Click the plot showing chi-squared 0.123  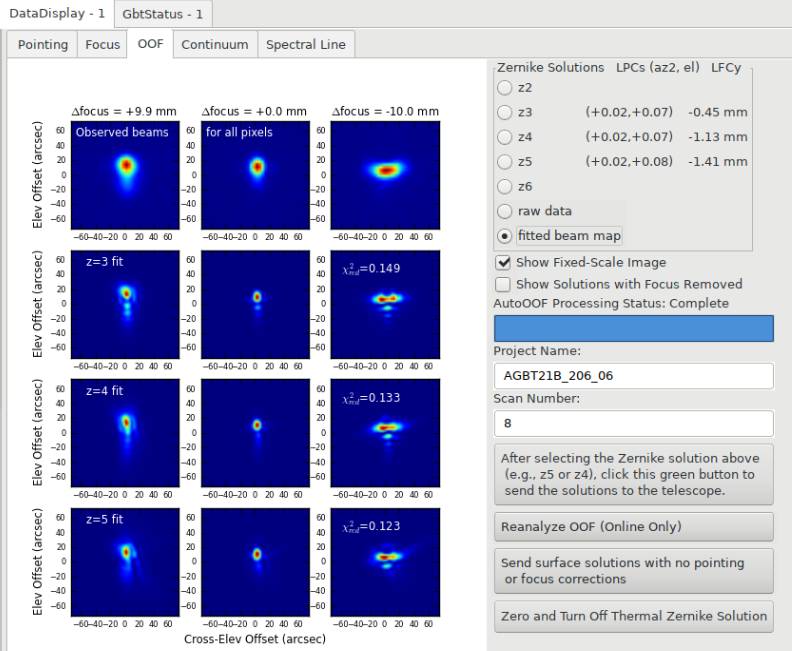(385, 562)
